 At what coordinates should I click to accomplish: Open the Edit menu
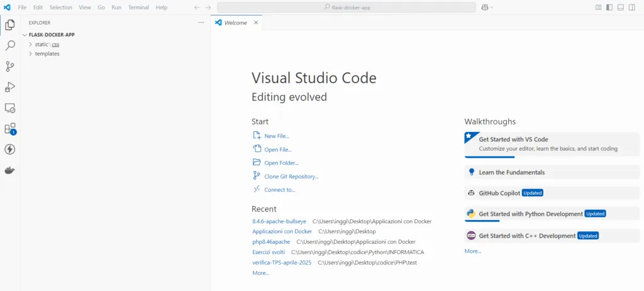(38, 8)
